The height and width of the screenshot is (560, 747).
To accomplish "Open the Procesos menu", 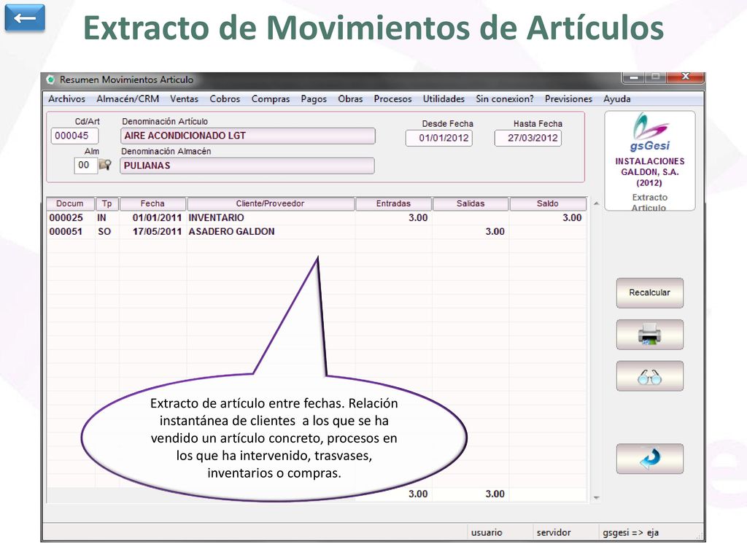I will coord(392,99).
